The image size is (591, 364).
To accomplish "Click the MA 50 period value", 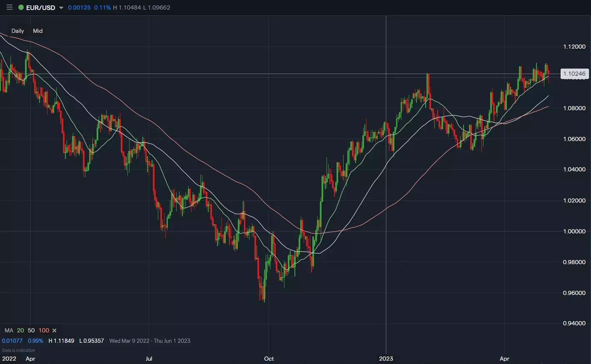I will point(31,330).
